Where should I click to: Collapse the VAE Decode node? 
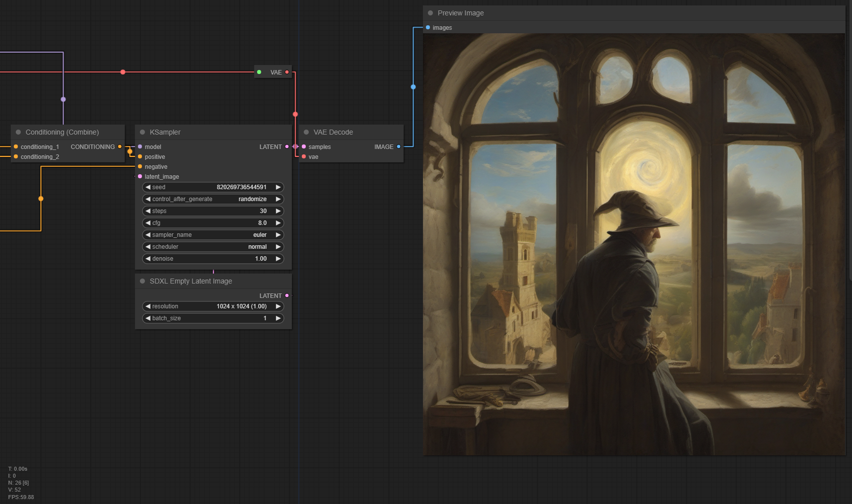point(306,132)
